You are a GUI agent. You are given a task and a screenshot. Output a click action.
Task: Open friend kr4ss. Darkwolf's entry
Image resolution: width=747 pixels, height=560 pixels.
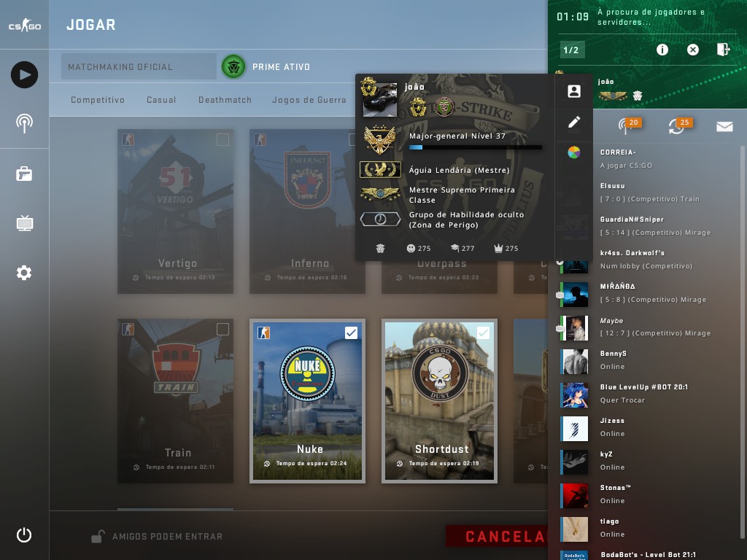click(648, 259)
